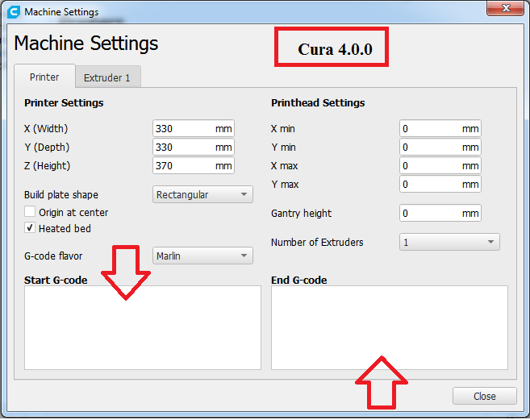Click inside the End G-code text area
The image size is (530, 420).
(390, 328)
